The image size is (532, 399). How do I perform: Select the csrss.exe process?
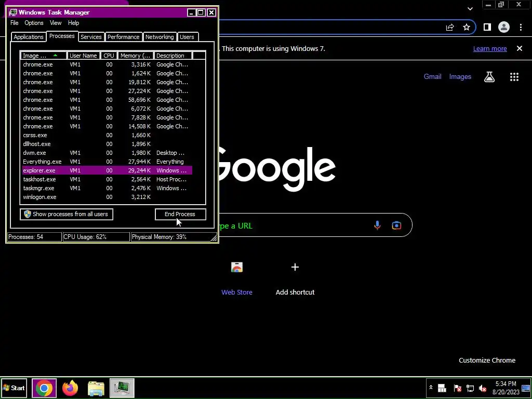(x=107, y=135)
